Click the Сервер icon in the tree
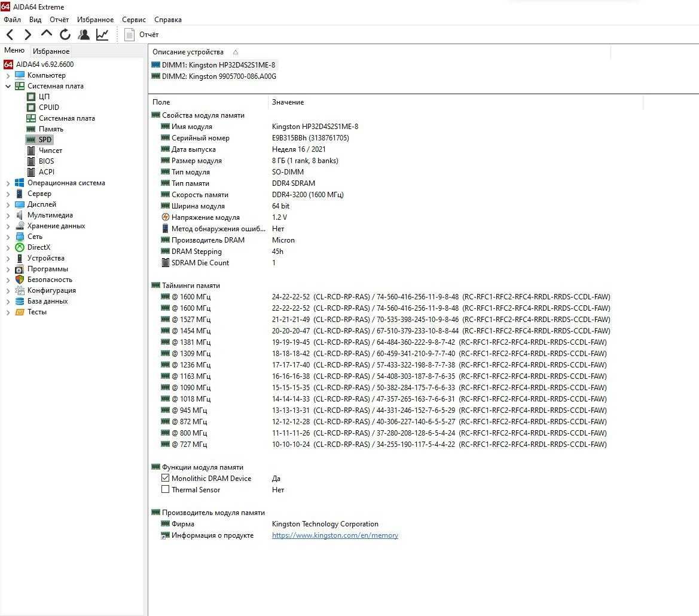This screenshot has height=616, width=699. (20, 194)
